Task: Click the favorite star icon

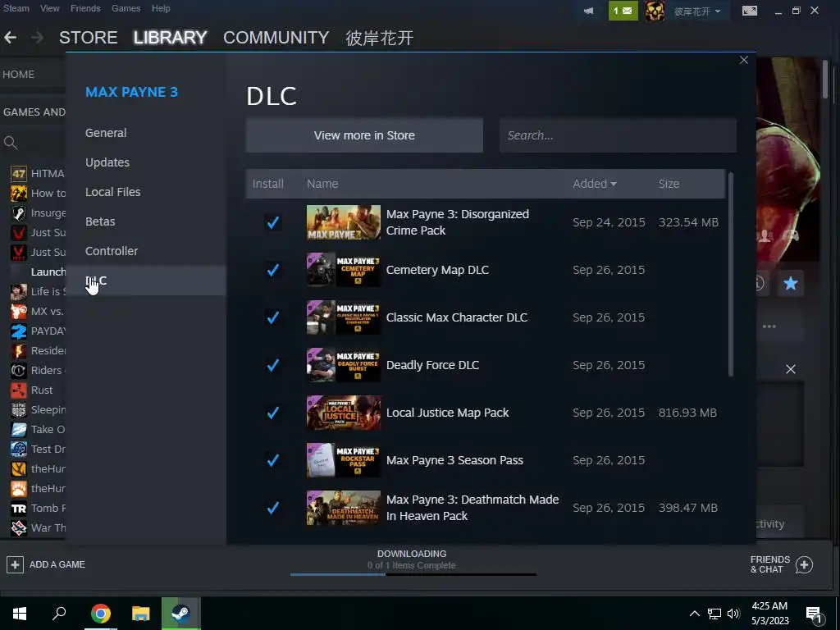Action: [x=790, y=283]
